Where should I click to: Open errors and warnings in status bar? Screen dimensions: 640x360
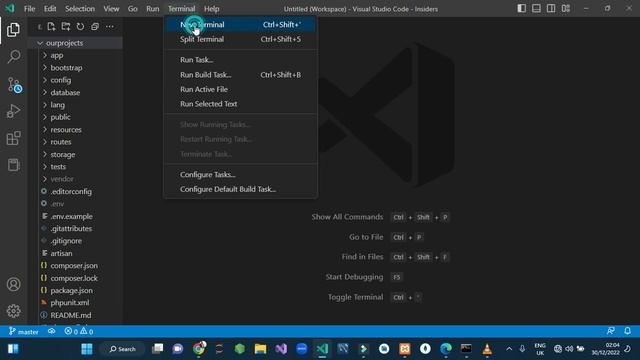79,331
